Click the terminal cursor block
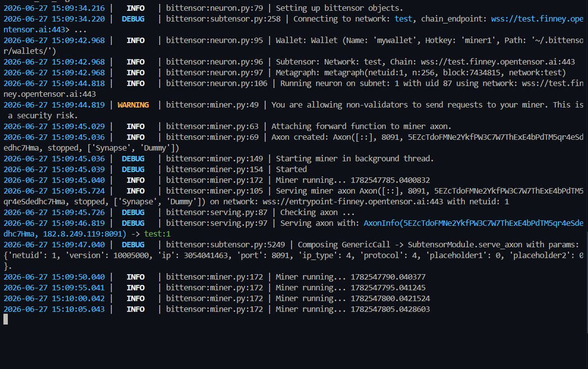The width and height of the screenshot is (588, 369). click(x=5, y=319)
